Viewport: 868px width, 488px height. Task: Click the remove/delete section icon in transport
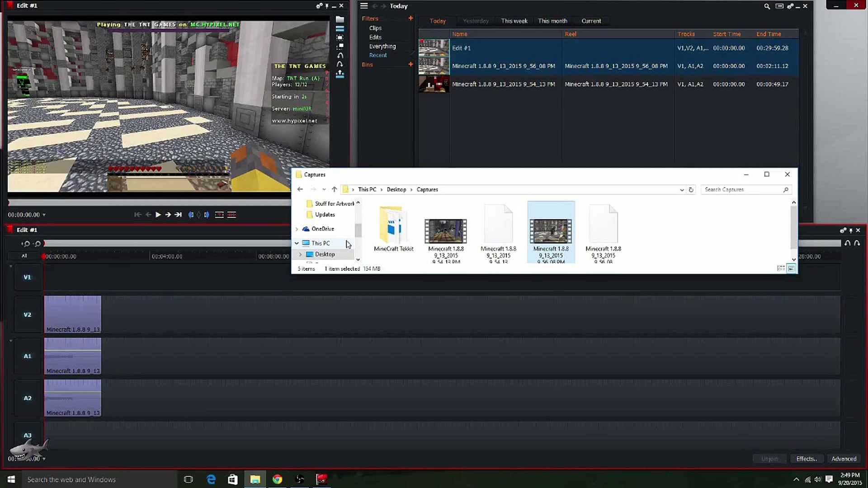point(231,215)
